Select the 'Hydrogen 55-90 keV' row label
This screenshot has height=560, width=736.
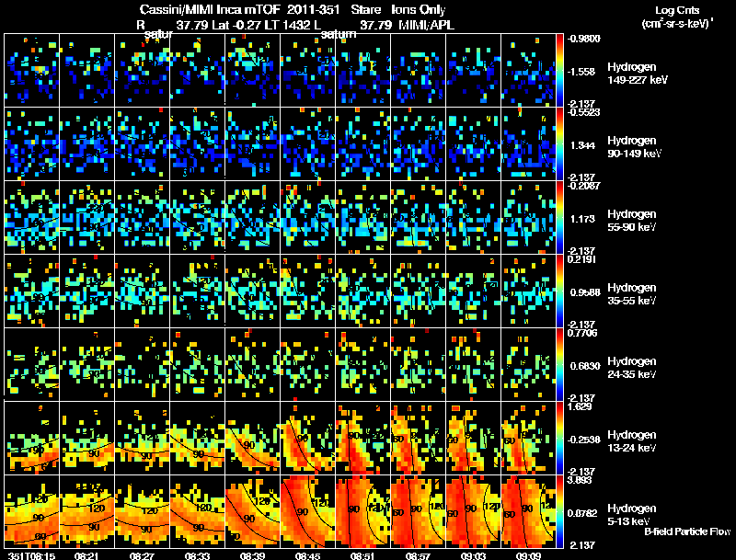(632, 221)
